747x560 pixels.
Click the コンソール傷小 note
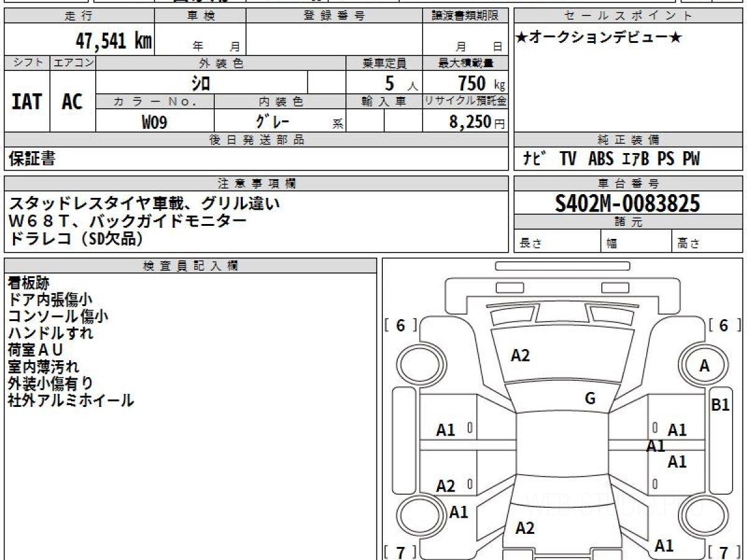coord(58,316)
